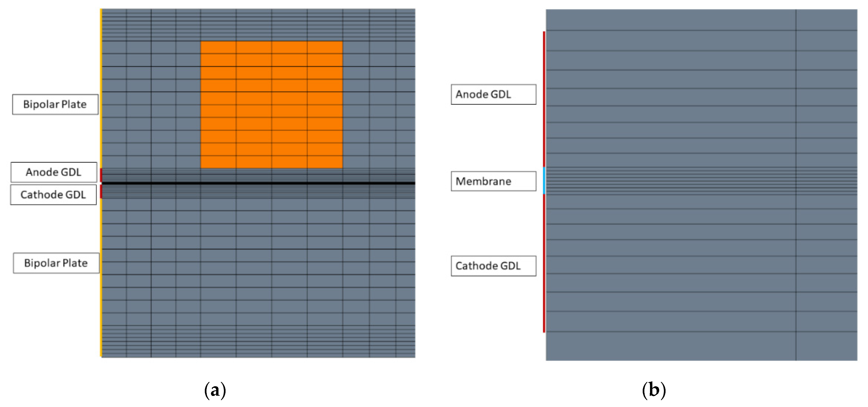Click the bottom Bipolar Plate label in panel (a)
The height and width of the screenshot is (407, 868).
pos(56,263)
